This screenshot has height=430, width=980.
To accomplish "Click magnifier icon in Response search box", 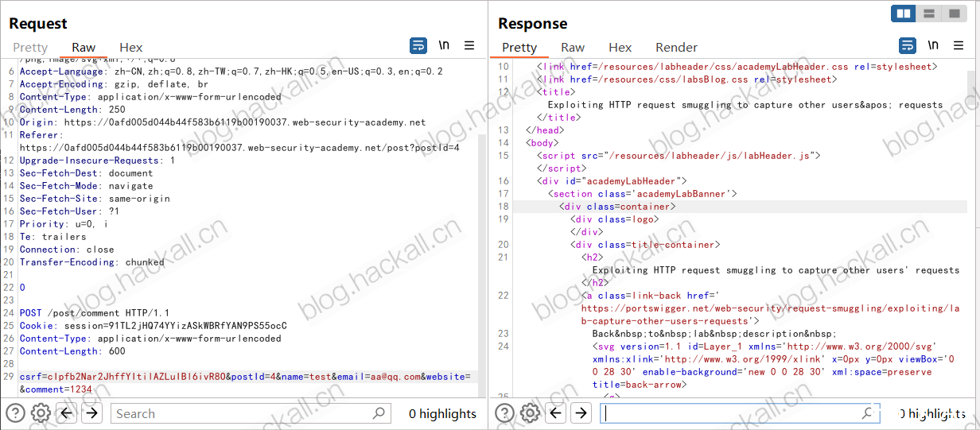I will click(869, 413).
